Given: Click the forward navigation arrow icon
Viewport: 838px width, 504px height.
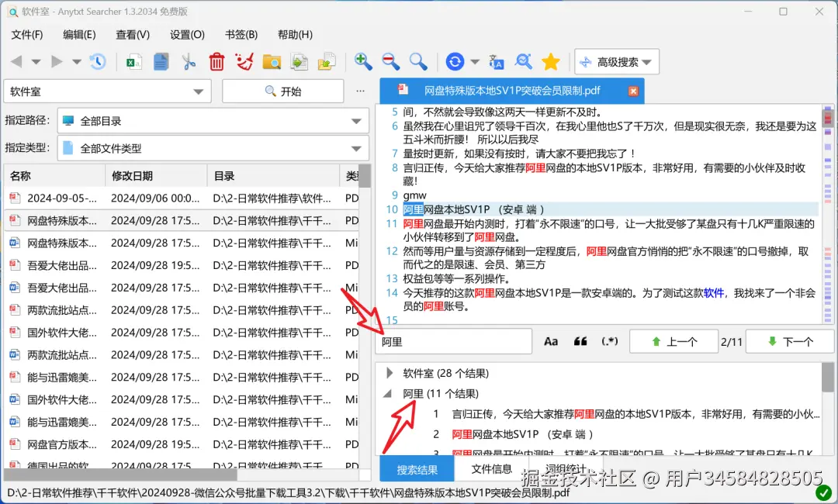Looking at the screenshot, I should coord(57,62).
